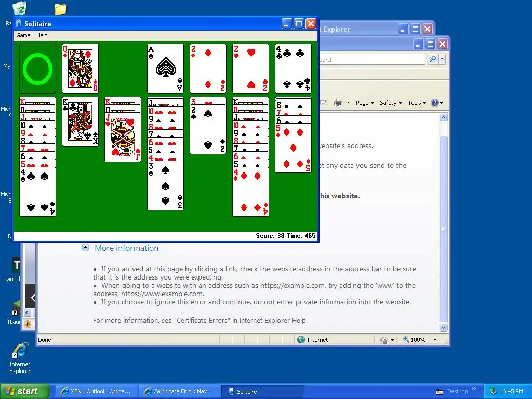
Task: Select the Queen of Diamonds waste card
Action: (x=80, y=69)
